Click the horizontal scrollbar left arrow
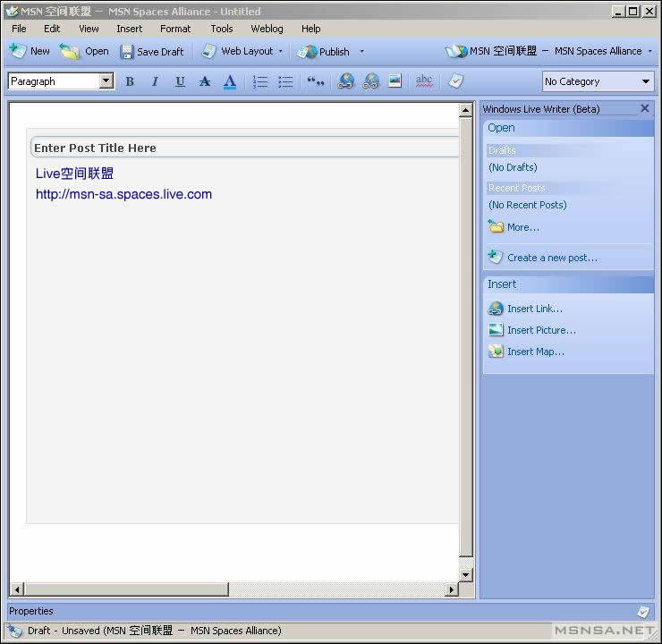Screen dimensions: 662x644 click(17, 589)
